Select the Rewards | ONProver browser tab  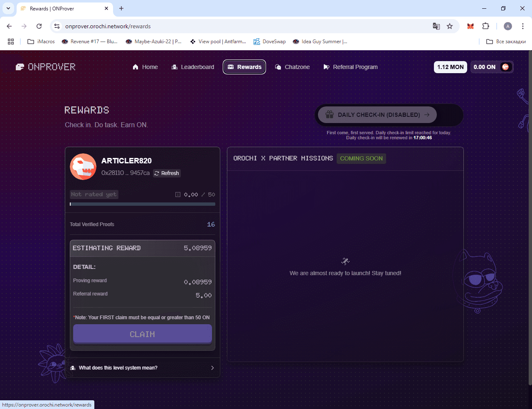coord(65,8)
